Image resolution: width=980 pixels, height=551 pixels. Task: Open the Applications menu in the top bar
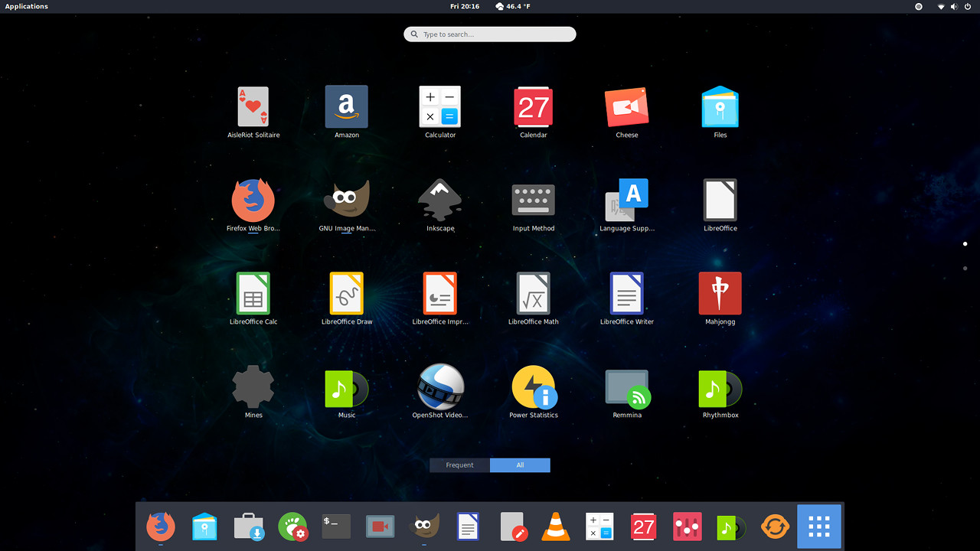tap(27, 6)
